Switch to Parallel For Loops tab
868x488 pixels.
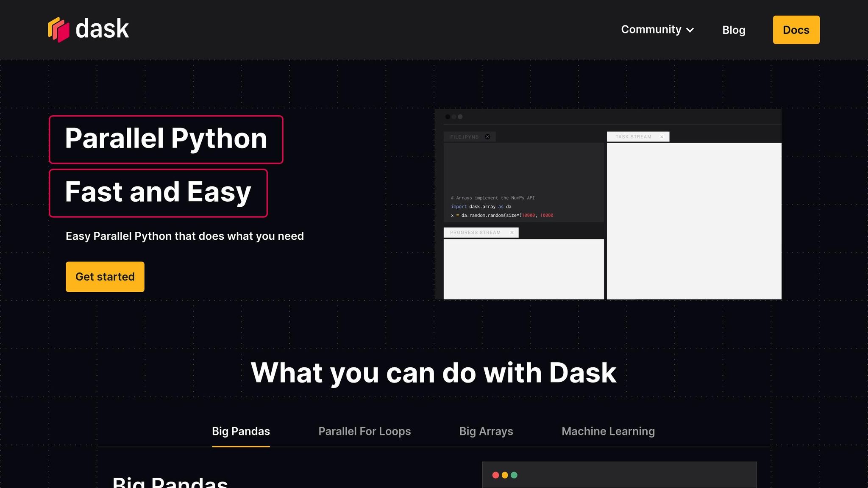coord(364,431)
